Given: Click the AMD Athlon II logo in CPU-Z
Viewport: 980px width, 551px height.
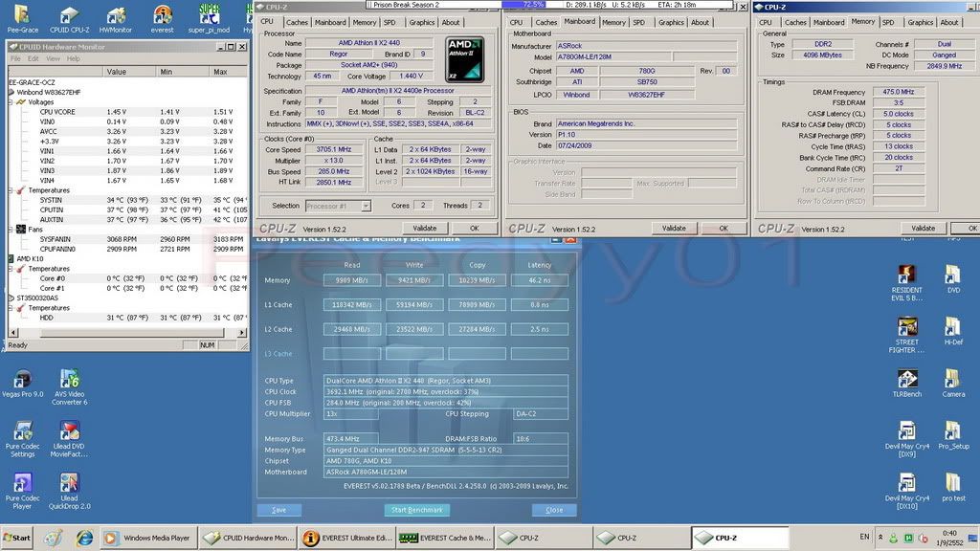Looking at the screenshot, I should point(464,59).
